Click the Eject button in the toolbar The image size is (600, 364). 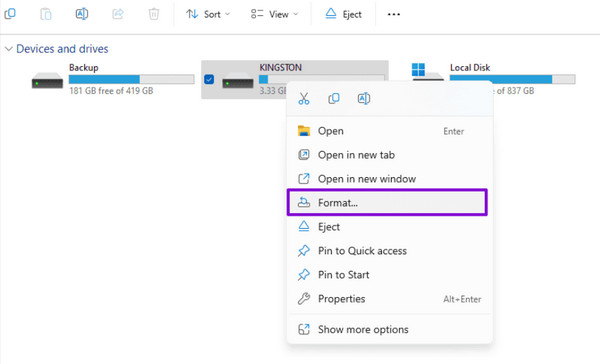coord(343,15)
